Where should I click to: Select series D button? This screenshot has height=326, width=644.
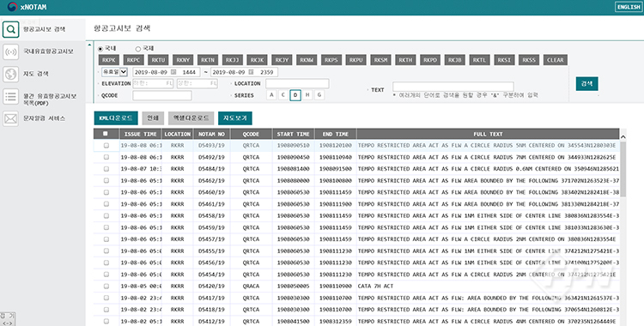[x=295, y=95]
